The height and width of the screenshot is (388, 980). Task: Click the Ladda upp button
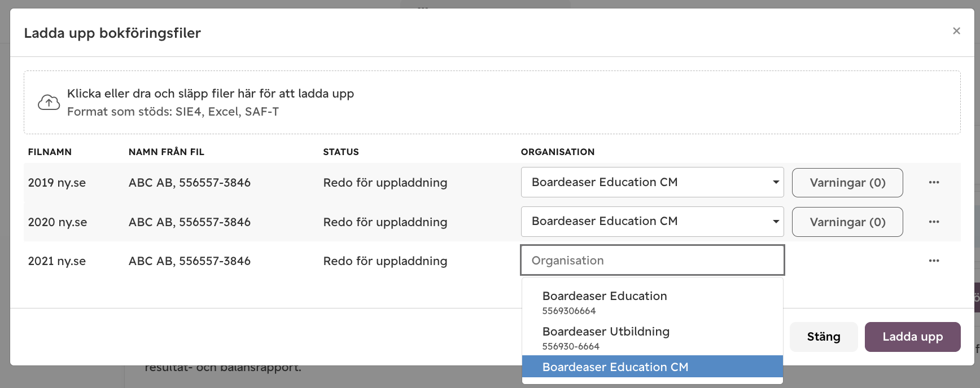pos(912,337)
